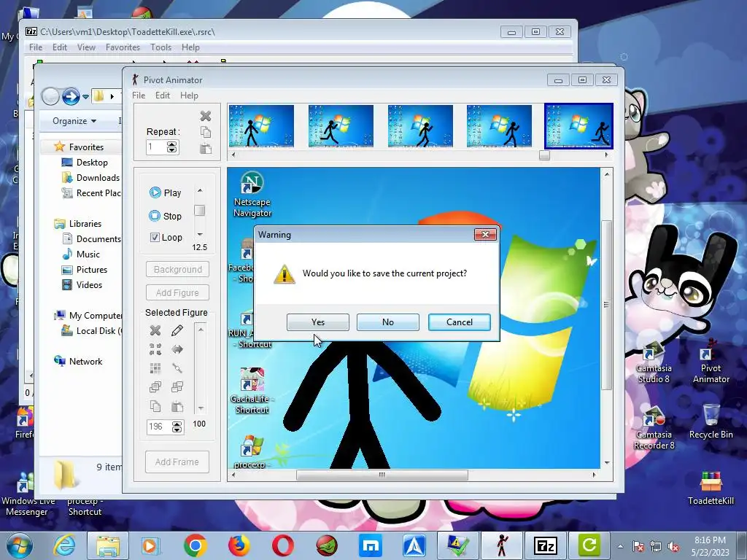Click the Camtasia Studio 8 desktop shortcut
The image size is (747, 560).
coord(654,362)
